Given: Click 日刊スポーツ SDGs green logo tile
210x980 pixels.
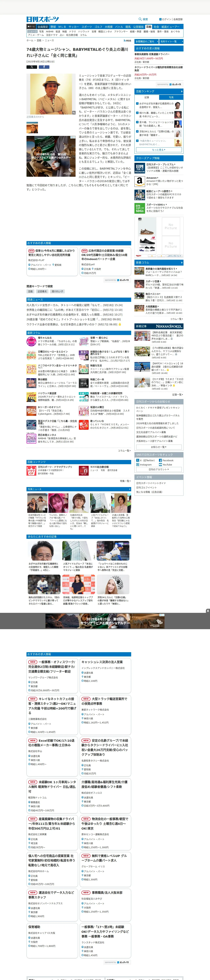Looking at the screenshot, I should pos(140,208).
